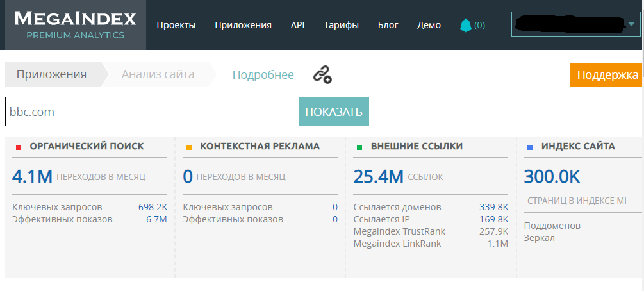This screenshot has width=644, height=291.
Task: Click the 300.0K indexed pages value
Action: coord(552,177)
